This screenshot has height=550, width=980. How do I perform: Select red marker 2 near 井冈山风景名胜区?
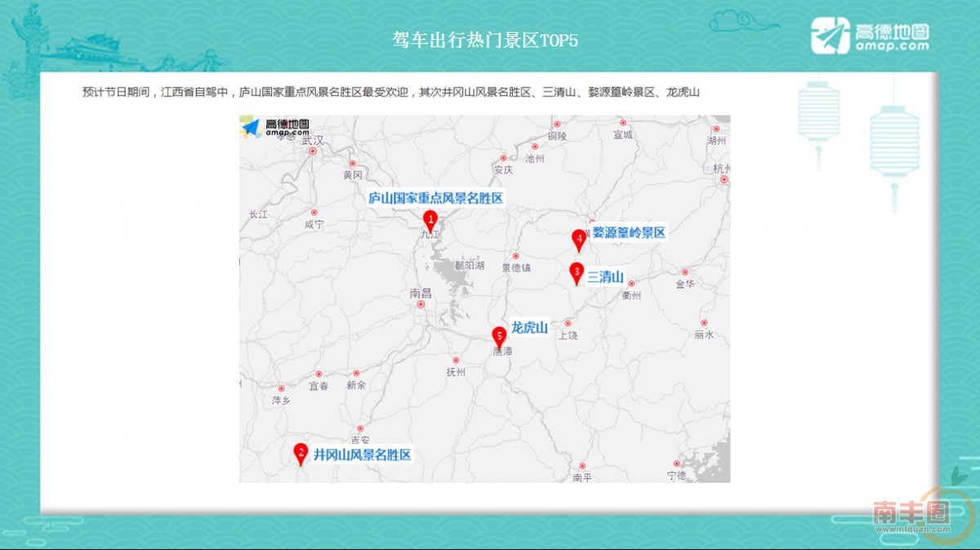click(x=301, y=452)
